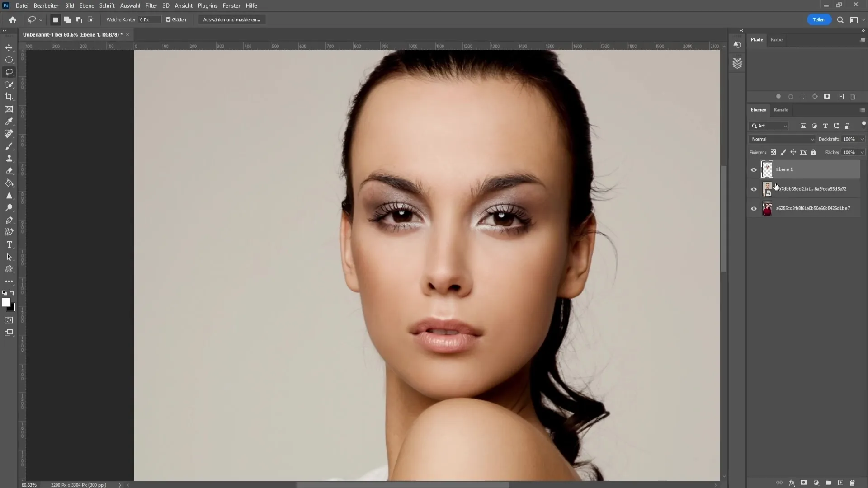This screenshot has width=868, height=488.
Task: Select the Type tool
Action: coord(9,244)
